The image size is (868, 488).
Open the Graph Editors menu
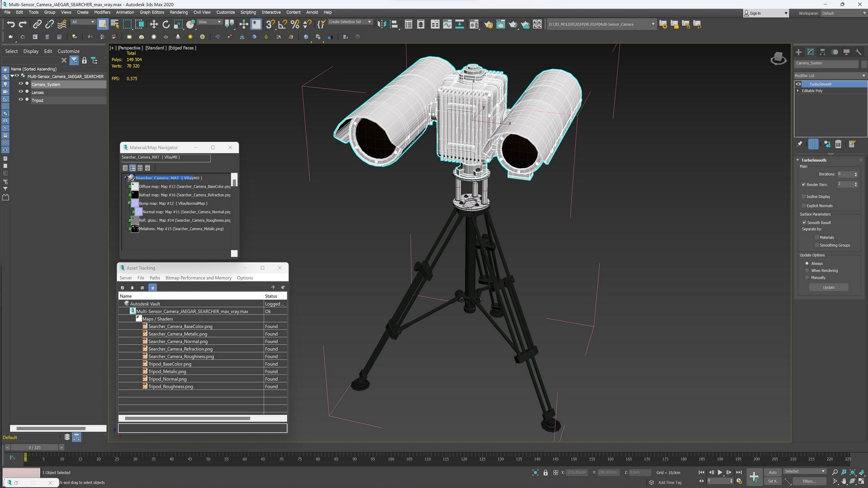click(151, 12)
